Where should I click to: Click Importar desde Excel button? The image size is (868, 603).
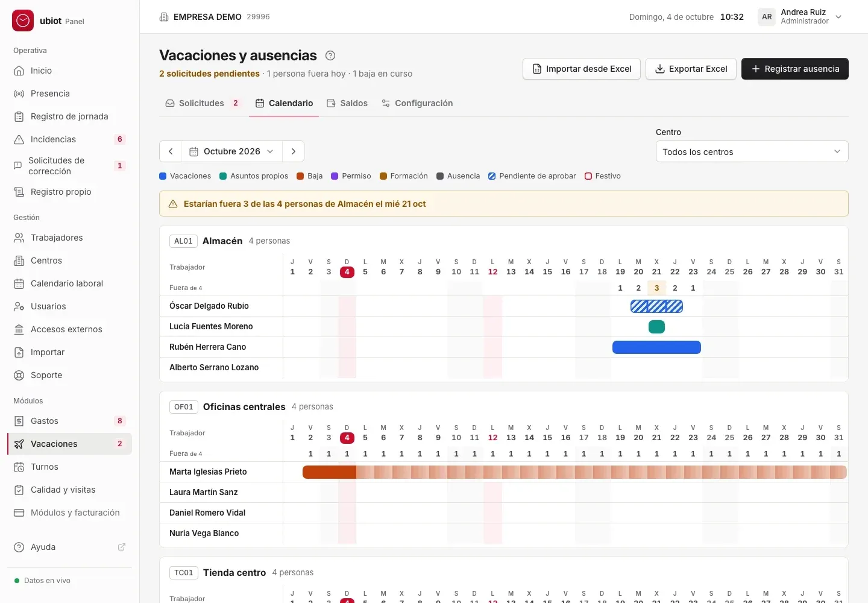click(582, 69)
